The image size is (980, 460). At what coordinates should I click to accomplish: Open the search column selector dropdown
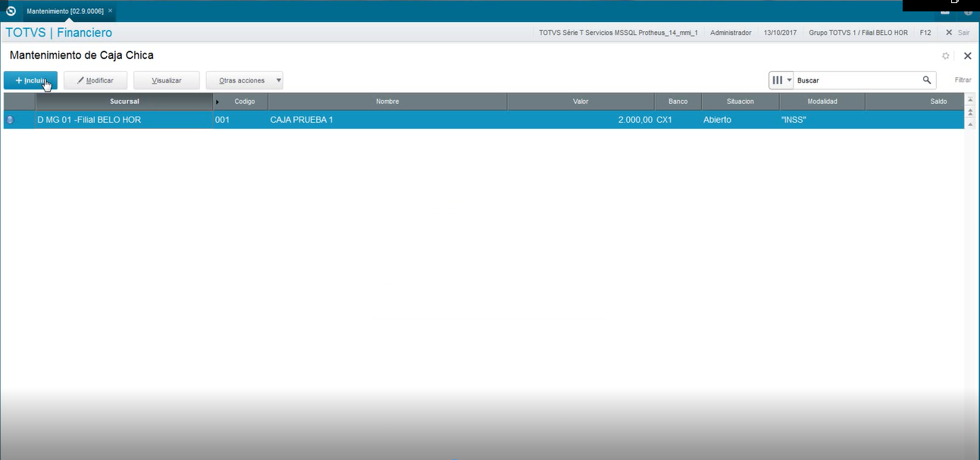coord(781,80)
